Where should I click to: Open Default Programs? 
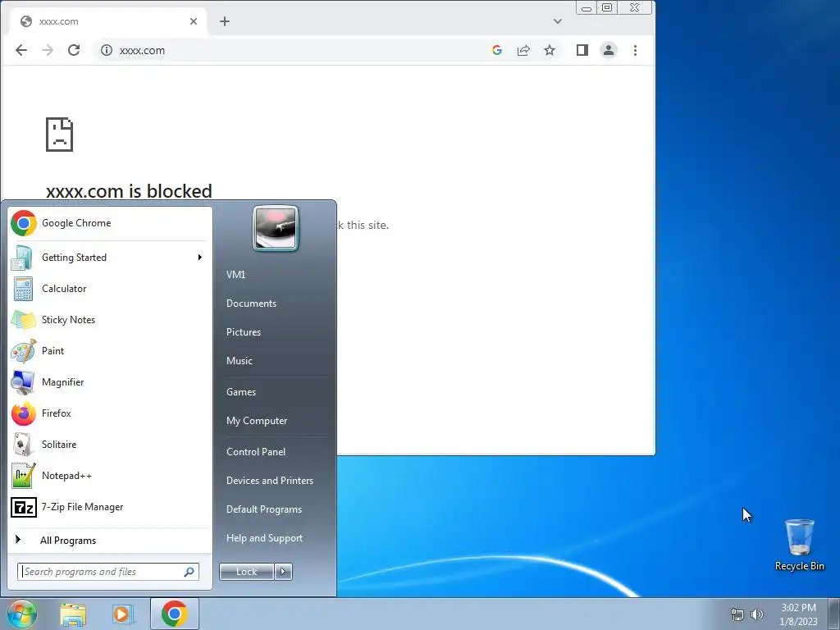point(276,509)
